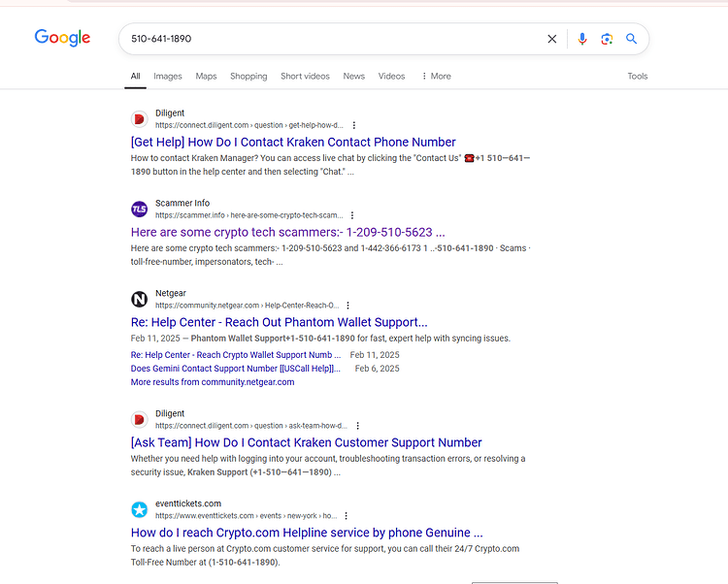Open 'Here are some crypto tech scammers' result
This screenshot has height=584, width=728.
click(x=288, y=232)
